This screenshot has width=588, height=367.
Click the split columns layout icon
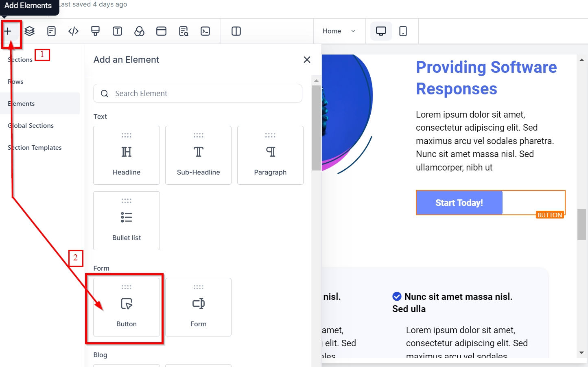(236, 31)
